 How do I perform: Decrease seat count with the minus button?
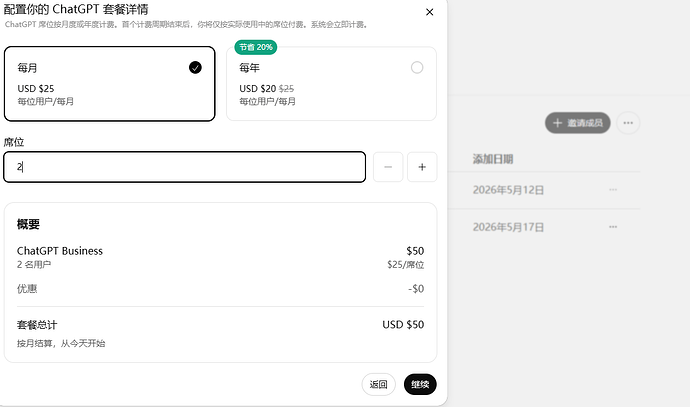pyautogui.click(x=388, y=167)
